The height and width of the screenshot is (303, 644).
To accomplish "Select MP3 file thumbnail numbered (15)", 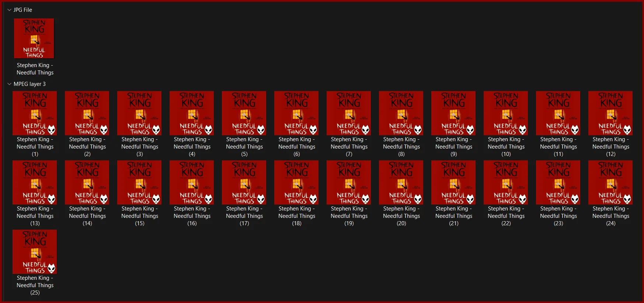I will coord(139,182).
